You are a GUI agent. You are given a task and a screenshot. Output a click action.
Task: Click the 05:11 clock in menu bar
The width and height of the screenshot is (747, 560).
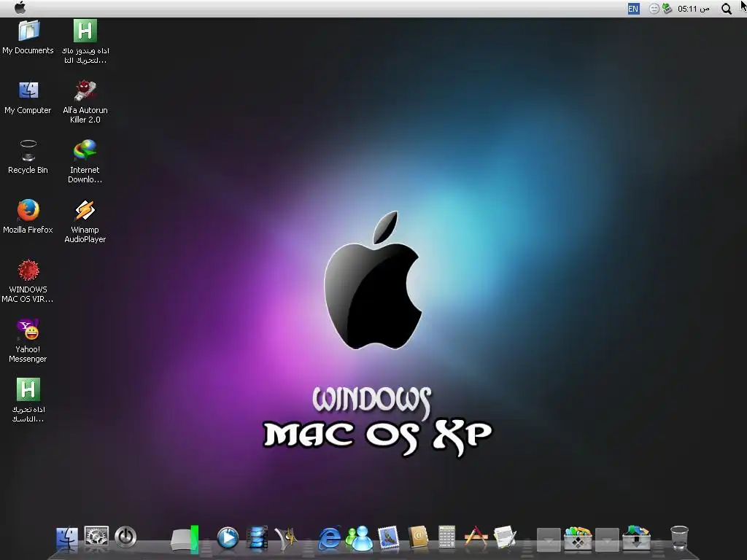click(694, 9)
